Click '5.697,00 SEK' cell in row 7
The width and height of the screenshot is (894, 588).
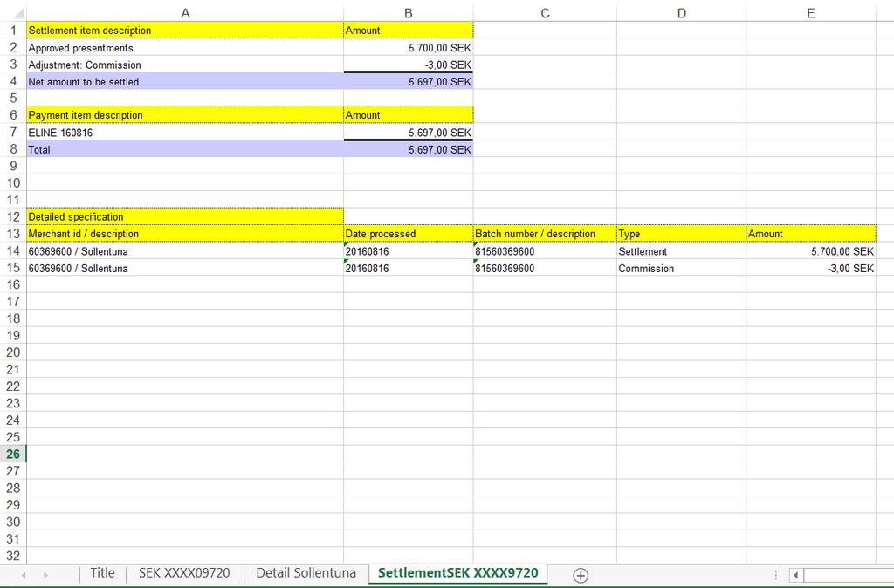tap(409, 133)
